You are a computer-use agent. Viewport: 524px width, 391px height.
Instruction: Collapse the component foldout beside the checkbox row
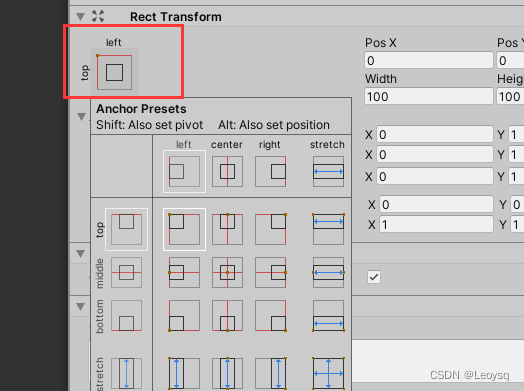(81, 254)
